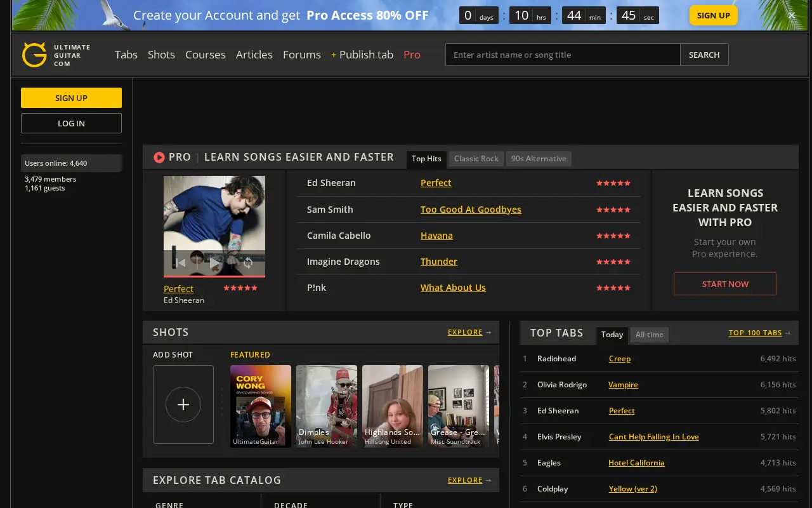Open the Forums menu

(x=302, y=55)
